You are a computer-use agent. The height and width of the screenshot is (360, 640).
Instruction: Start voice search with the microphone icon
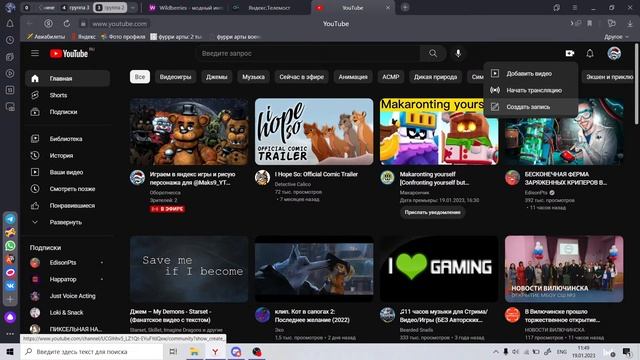458,53
